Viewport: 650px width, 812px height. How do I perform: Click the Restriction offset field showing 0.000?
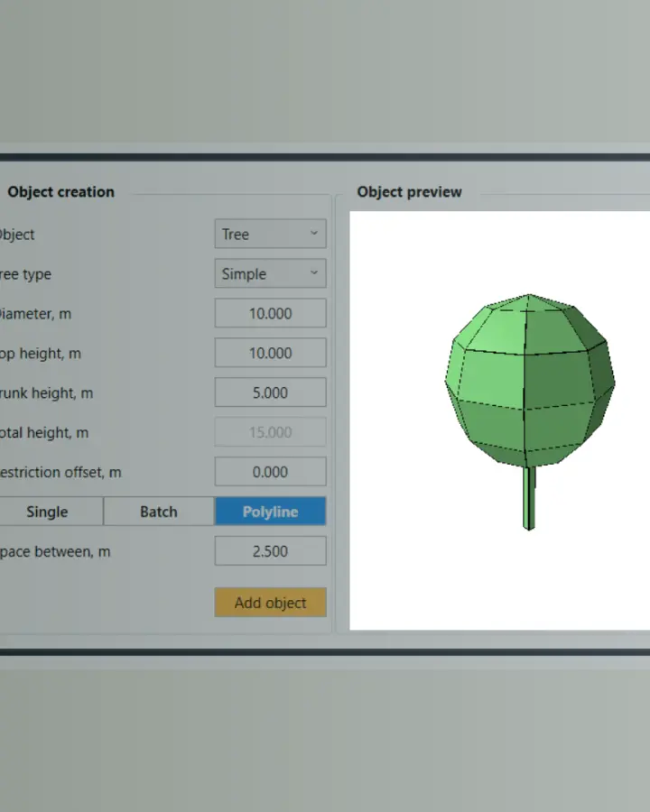tap(270, 471)
